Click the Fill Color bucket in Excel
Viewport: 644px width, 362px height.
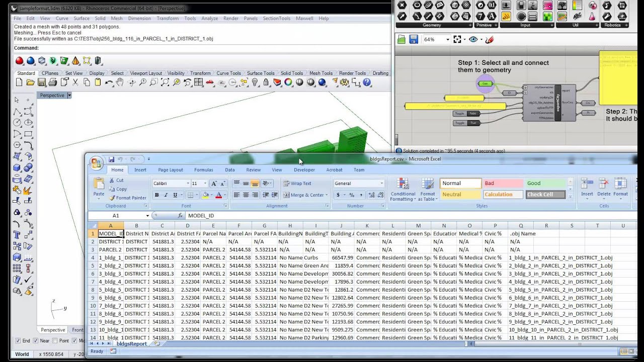pos(205,195)
